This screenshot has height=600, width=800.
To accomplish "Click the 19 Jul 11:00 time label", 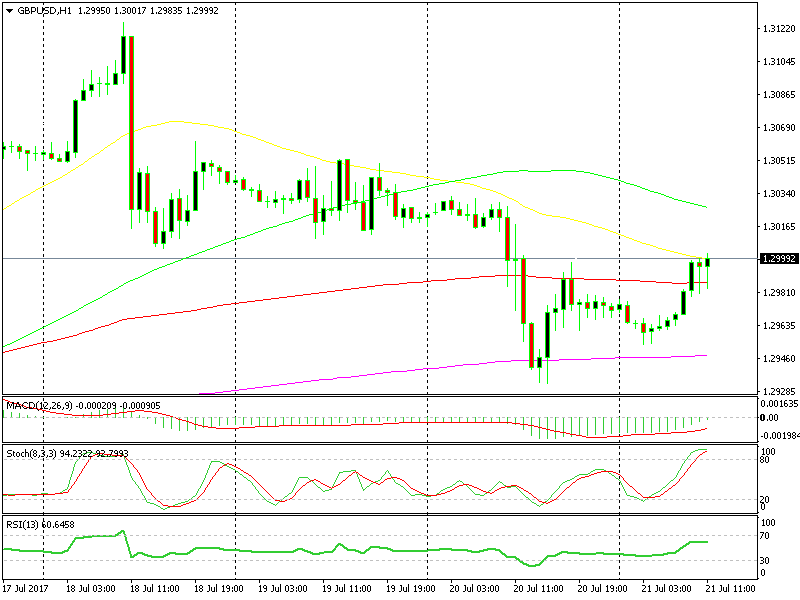I will point(347,588).
